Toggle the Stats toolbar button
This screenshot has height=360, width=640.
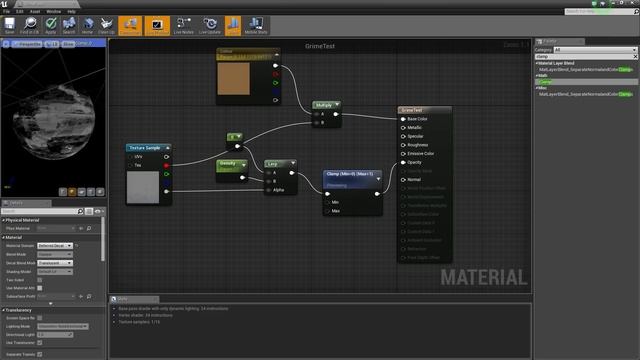point(233,25)
